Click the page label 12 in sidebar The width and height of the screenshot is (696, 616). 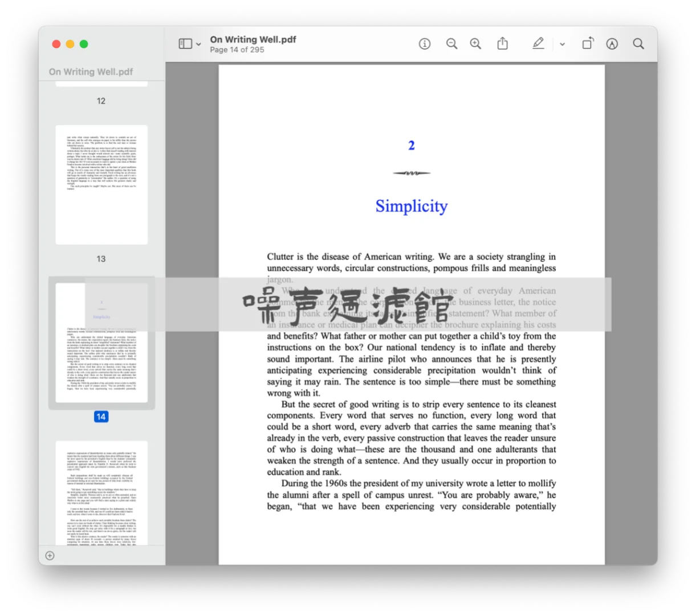101,101
